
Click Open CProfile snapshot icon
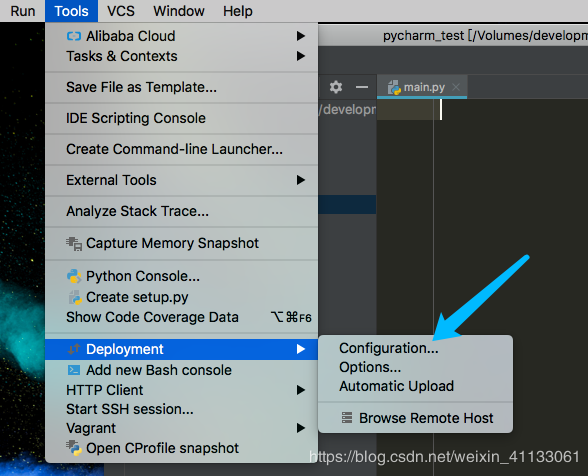[x=74, y=448]
